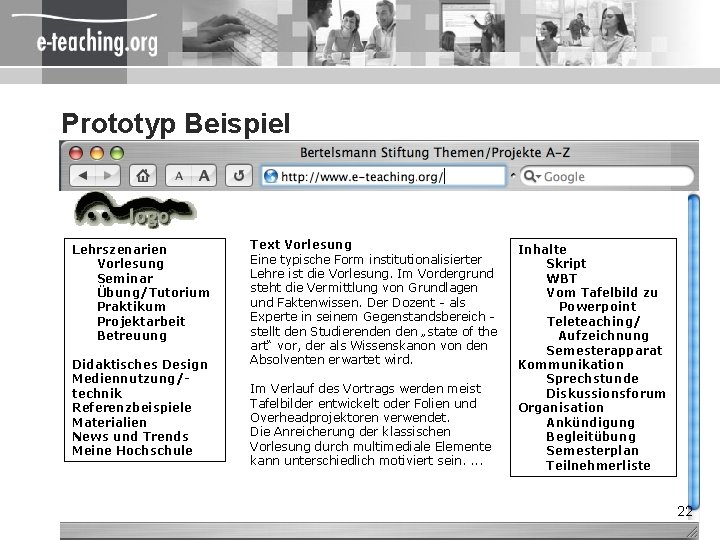This screenshot has height=540, width=720.
Task: Open News und Trends section
Action: [130, 436]
